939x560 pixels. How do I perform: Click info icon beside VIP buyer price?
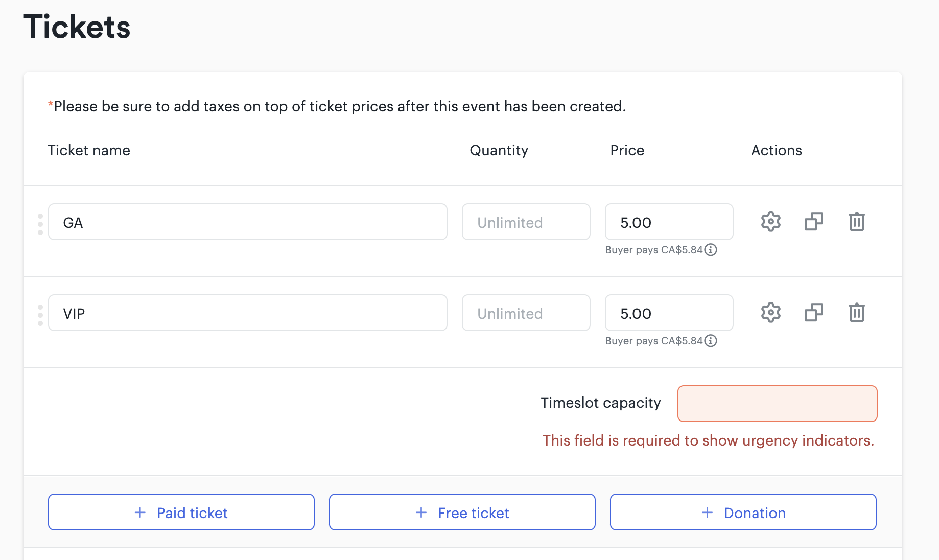point(711,341)
